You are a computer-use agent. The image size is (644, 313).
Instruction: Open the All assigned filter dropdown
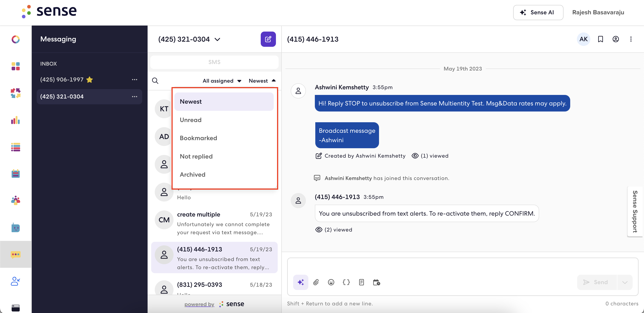(x=222, y=81)
